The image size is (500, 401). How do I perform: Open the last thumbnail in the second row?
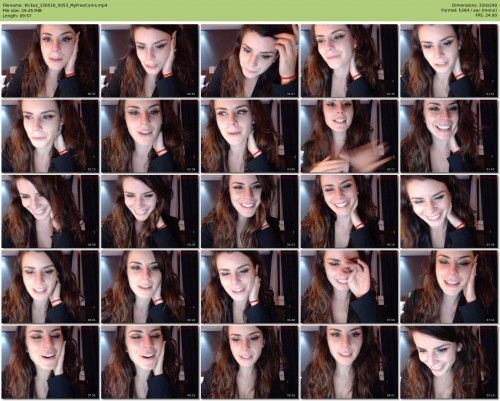point(449,136)
